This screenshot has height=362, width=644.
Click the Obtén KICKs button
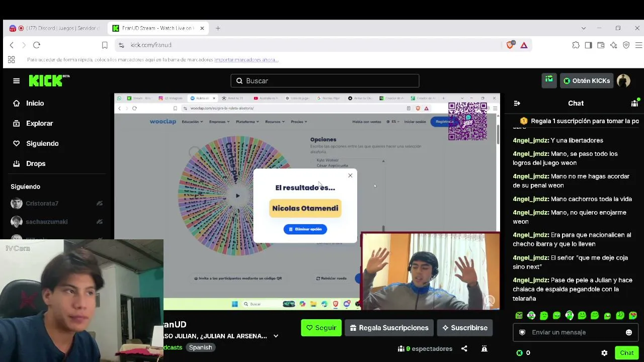(x=587, y=81)
